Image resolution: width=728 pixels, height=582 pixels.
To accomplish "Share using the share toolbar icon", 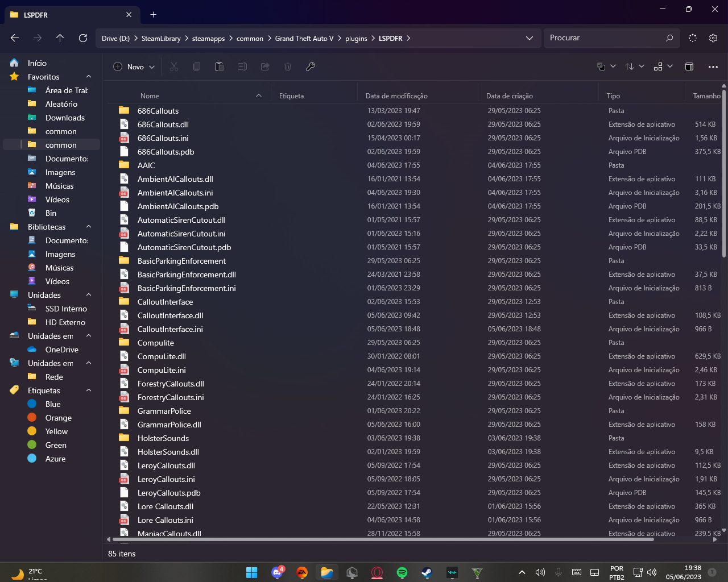I will coord(265,66).
